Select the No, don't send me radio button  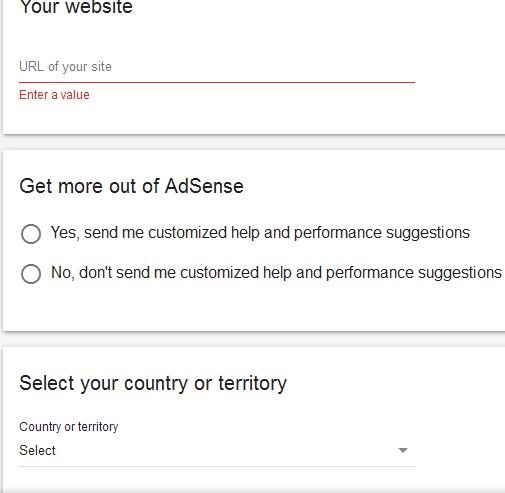[31, 274]
